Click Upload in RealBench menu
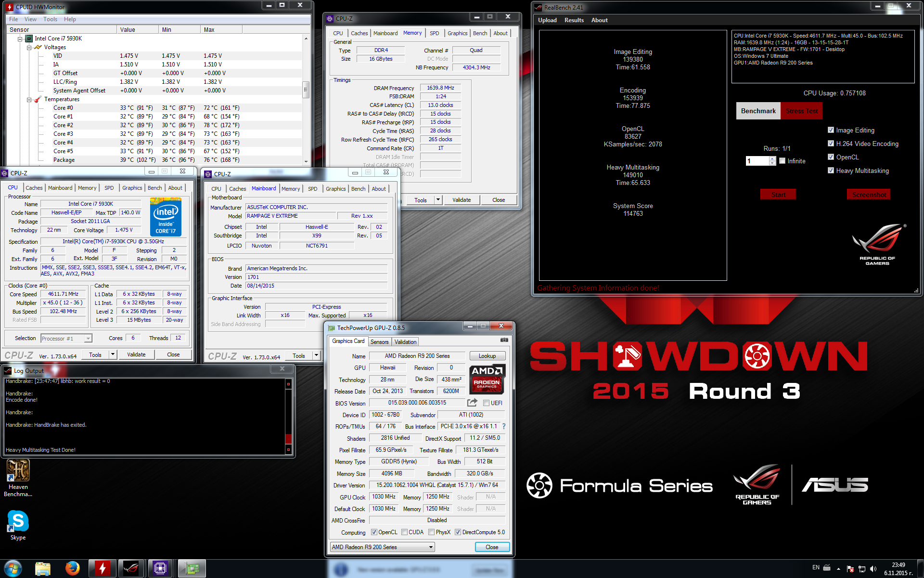 pyautogui.click(x=547, y=20)
